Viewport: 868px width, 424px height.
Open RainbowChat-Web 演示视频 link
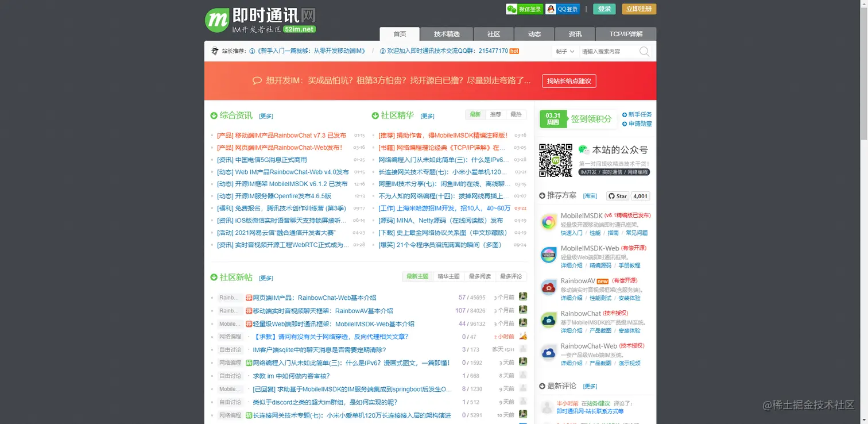click(x=629, y=363)
